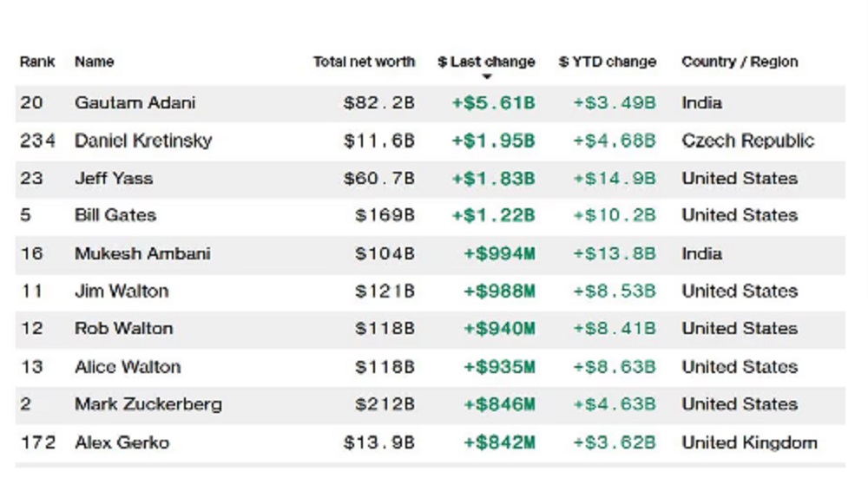The image size is (868, 485).
Task: Click on Mukesh Ambani's name
Action: [x=142, y=253]
